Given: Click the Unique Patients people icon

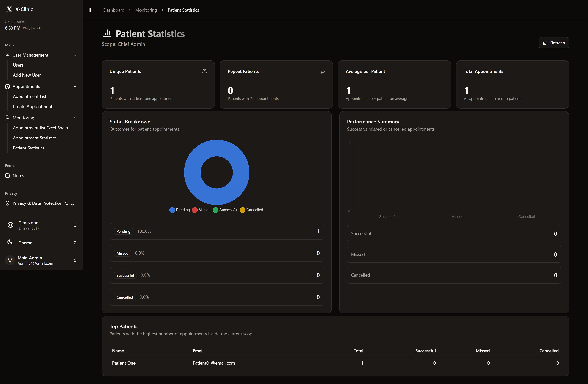Looking at the screenshot, I should coord(204,71).
